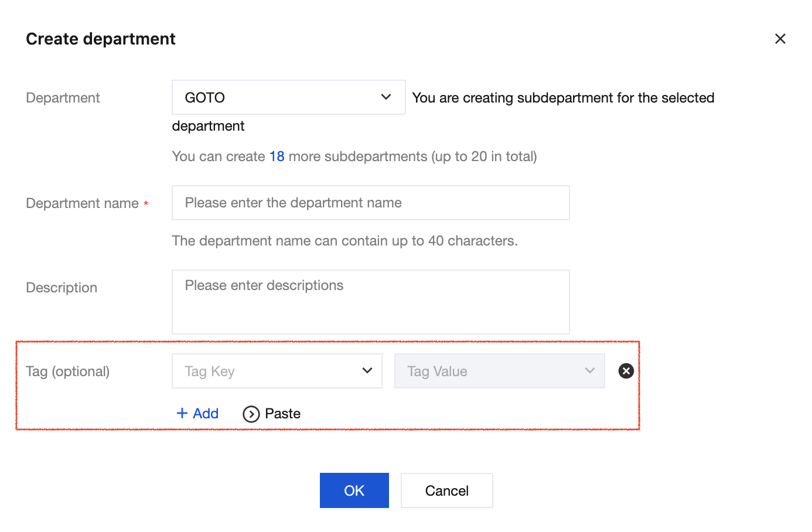This screenshot has width=812, height=532.
Task: Click the Add tag link
Action: [205, 414]
